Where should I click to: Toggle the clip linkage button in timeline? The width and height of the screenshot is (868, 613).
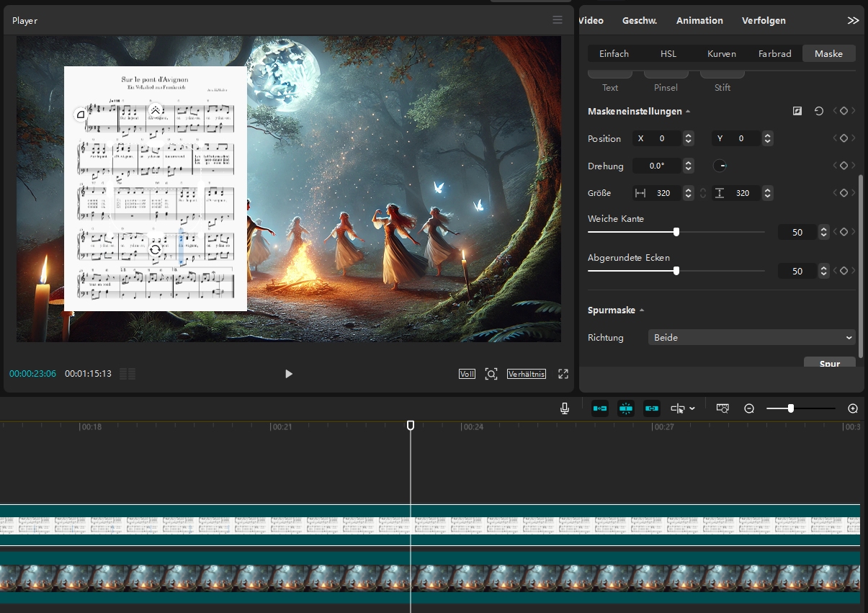pyautogui.click(x=652, y=408)
